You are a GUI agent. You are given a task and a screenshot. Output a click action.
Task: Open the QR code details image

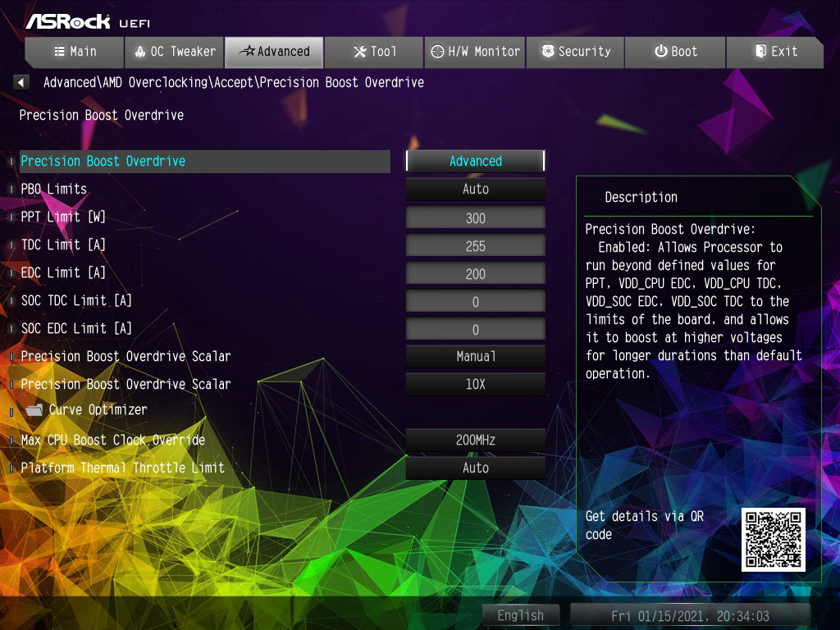[x=773, y=540]
